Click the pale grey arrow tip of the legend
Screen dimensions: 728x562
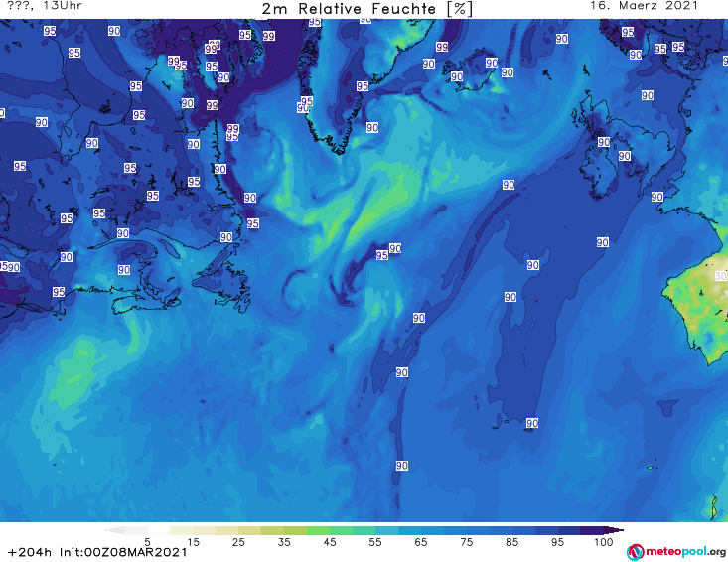click(114, 530)
